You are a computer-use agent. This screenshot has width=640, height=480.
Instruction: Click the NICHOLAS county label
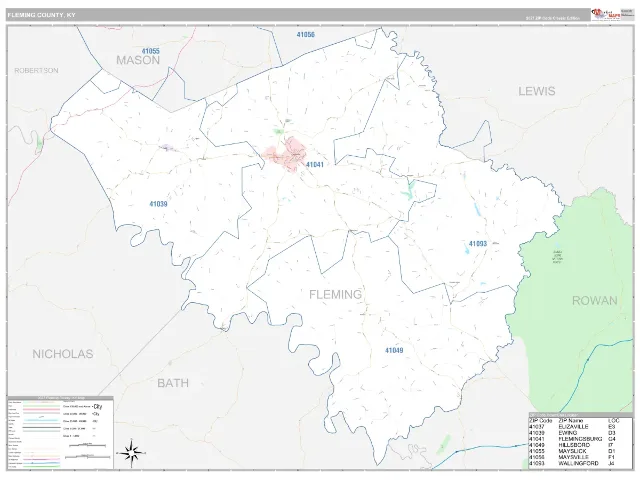(x=63, y=354)
